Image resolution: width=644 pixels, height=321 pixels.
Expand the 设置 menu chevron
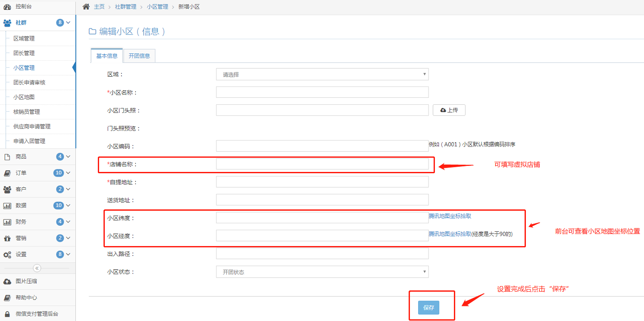click(68, 255)
